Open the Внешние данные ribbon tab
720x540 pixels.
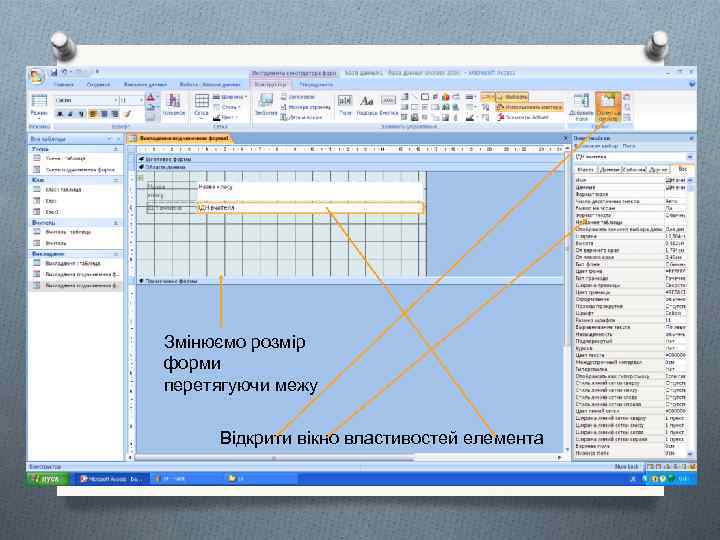coord(145,85)
